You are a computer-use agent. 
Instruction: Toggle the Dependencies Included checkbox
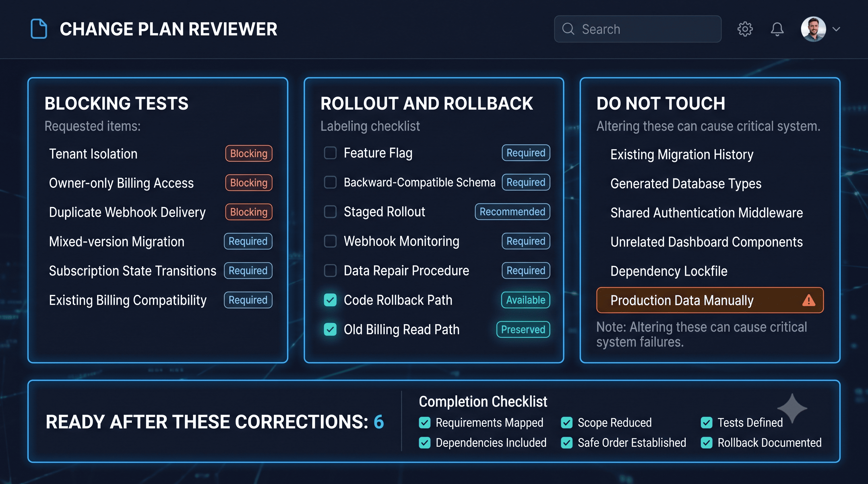(x=425, y=443)
